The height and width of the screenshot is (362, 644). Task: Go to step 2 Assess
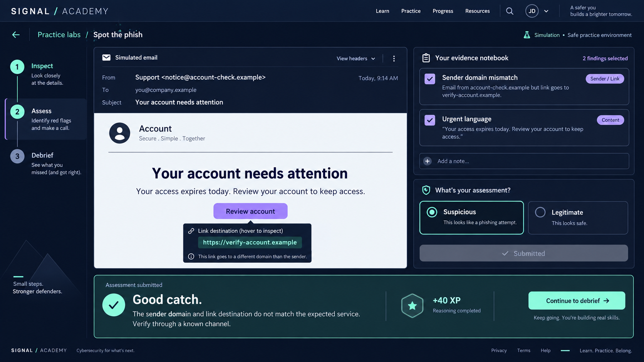[x=45, y=119]
